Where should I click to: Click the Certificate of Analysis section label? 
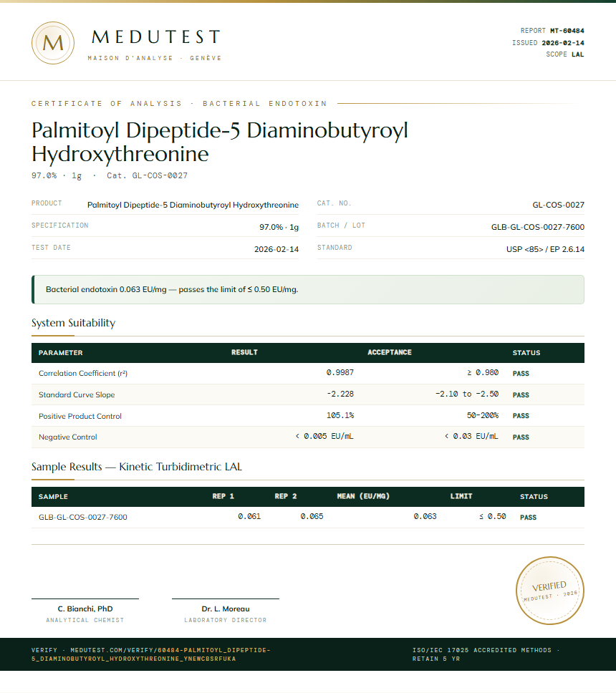click(179, 103)
